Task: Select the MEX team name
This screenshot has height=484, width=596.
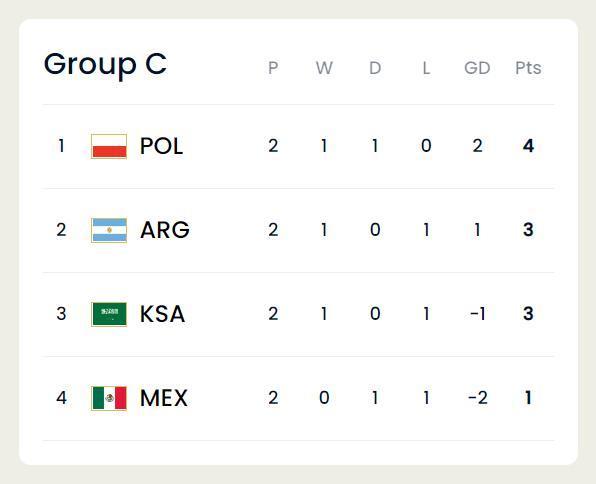Action: [x=164, y=398]
